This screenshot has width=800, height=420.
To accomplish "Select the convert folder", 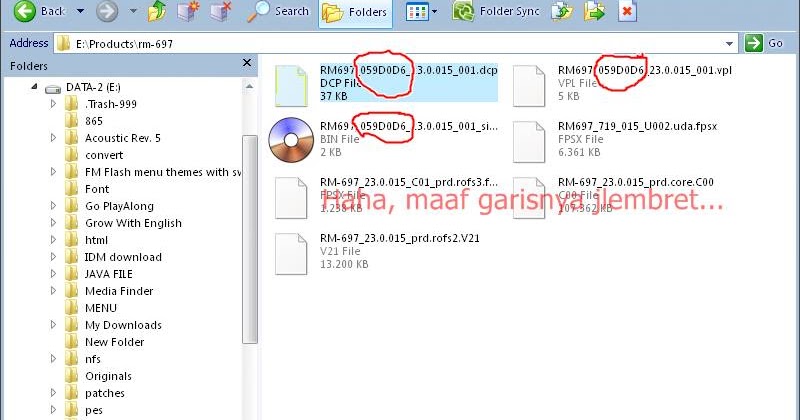I will [104, 155].
